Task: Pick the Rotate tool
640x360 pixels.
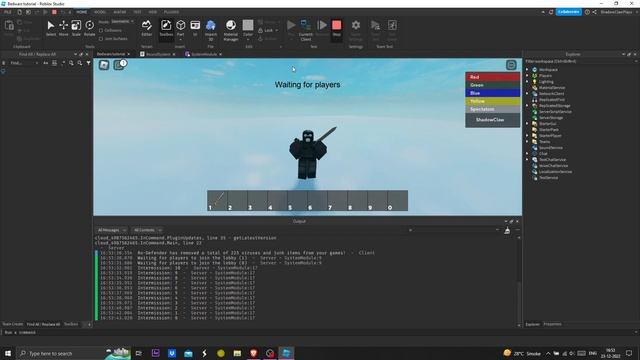Action: point(89,28)
